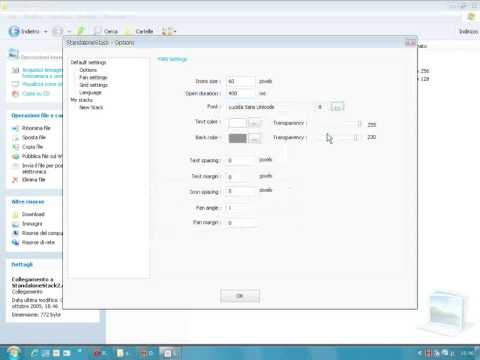Click the Open duration input field

point(241,93)
